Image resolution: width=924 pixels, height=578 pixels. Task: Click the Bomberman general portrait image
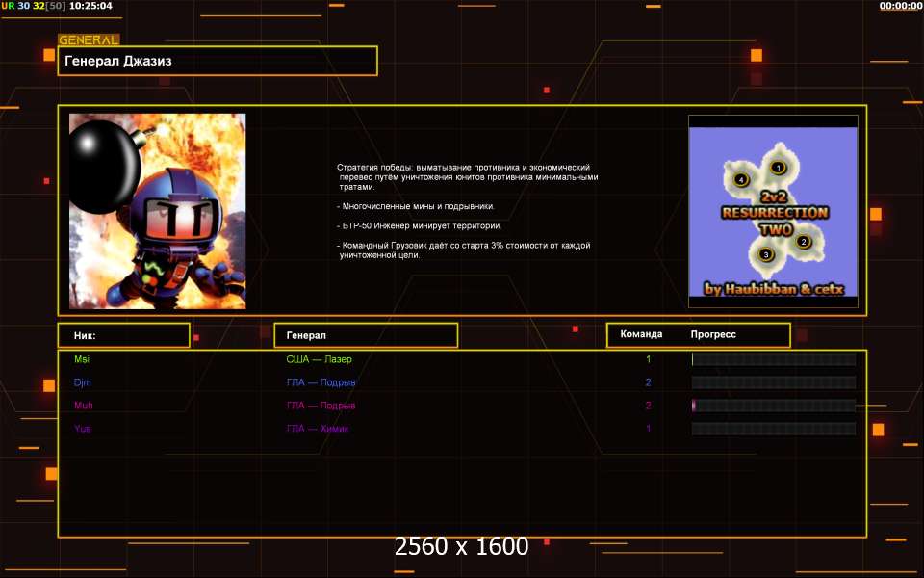pyautogui.click(x=157, y=211)
